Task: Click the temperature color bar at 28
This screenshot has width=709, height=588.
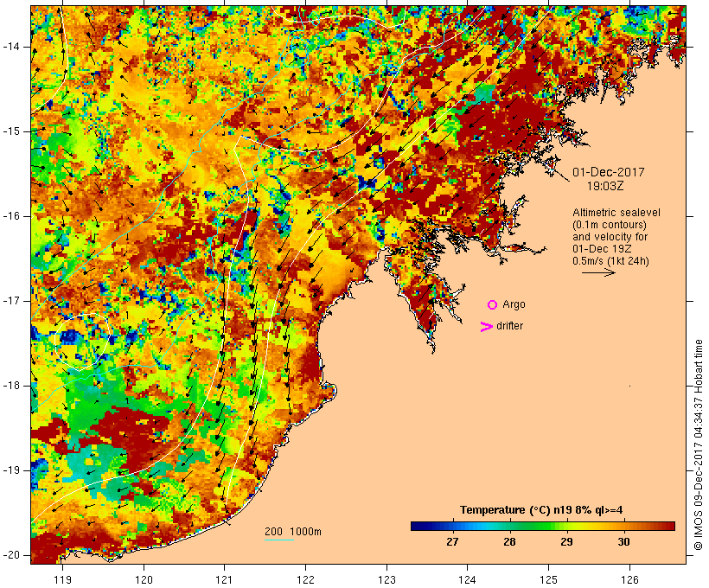Action: pos(509,526)
